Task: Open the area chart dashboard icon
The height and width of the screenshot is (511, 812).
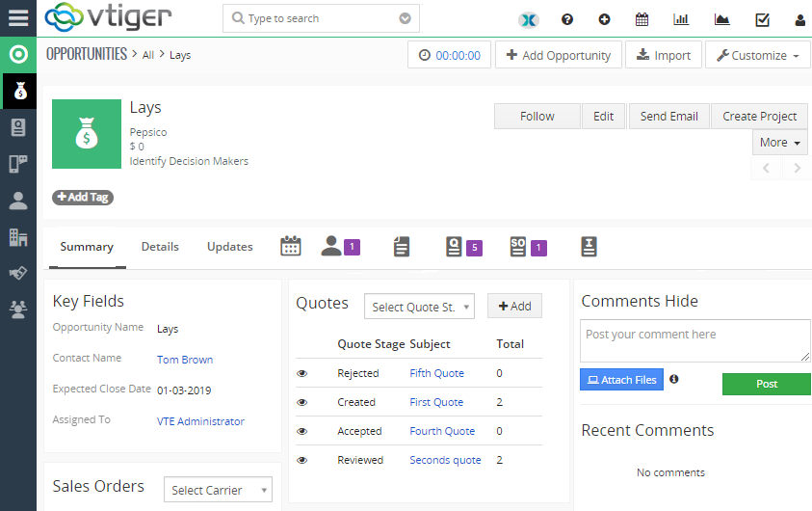Action: (x=721, y=19)
